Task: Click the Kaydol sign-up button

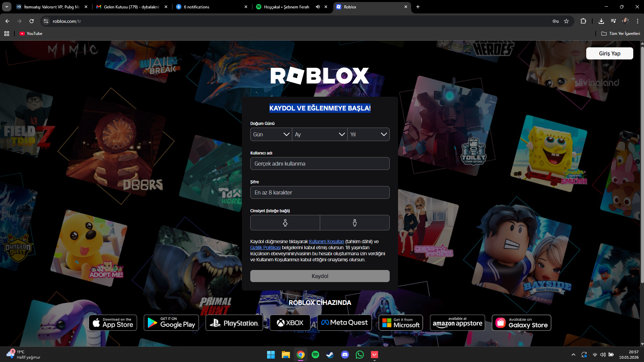Action: pos(320,276)
